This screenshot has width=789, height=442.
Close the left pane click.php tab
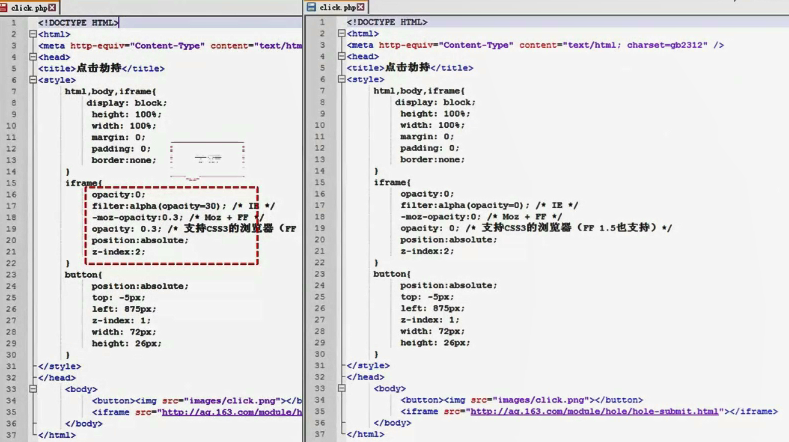(x=52, y=8)
